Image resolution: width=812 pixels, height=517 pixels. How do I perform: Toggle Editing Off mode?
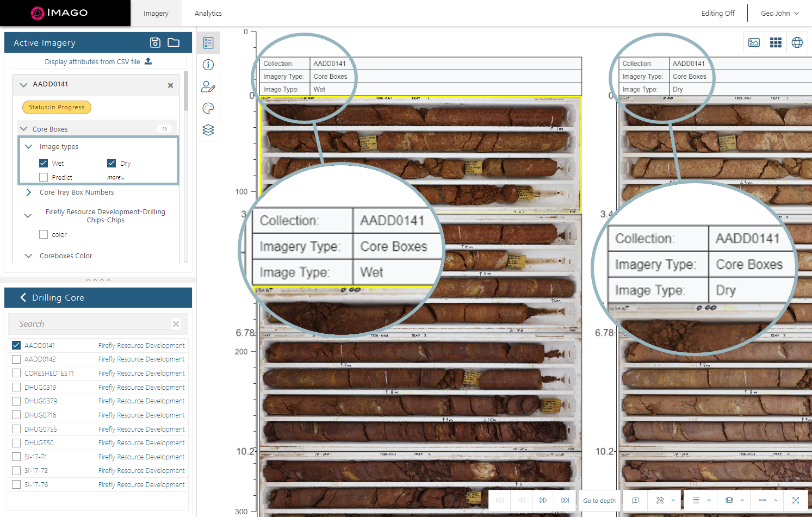(x=718, y=13)
